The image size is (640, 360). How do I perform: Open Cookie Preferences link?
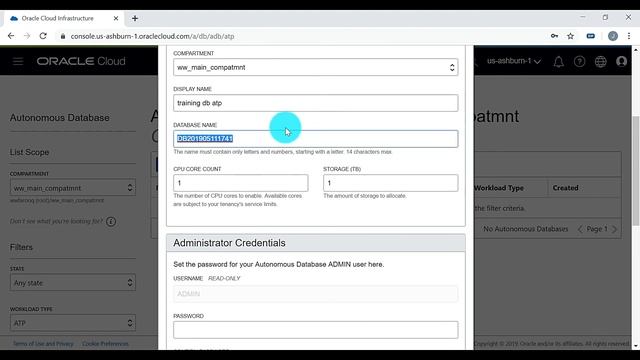[105, 344]
